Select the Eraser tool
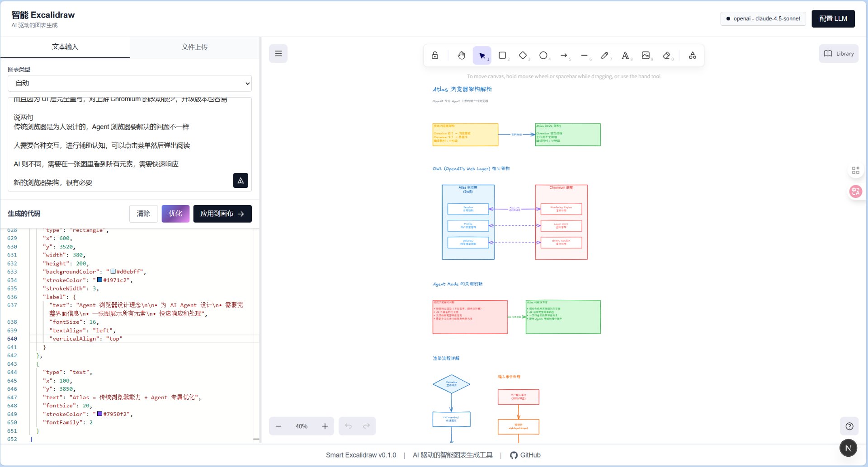Screen dimensions: 868x467 [666, 56]
